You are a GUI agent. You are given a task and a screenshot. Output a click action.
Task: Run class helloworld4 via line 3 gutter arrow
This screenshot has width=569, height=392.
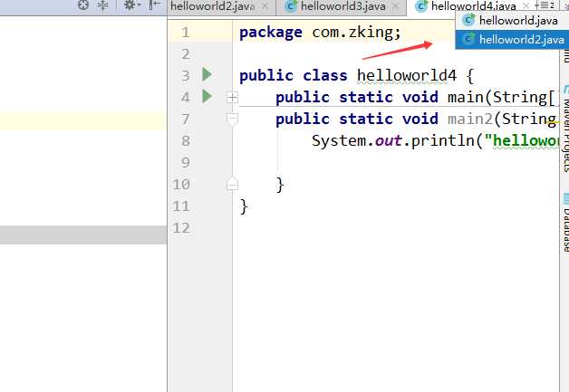207,75
